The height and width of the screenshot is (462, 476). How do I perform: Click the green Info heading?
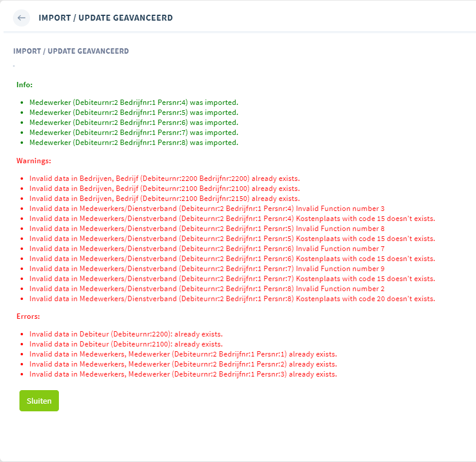tap(25, 85)
